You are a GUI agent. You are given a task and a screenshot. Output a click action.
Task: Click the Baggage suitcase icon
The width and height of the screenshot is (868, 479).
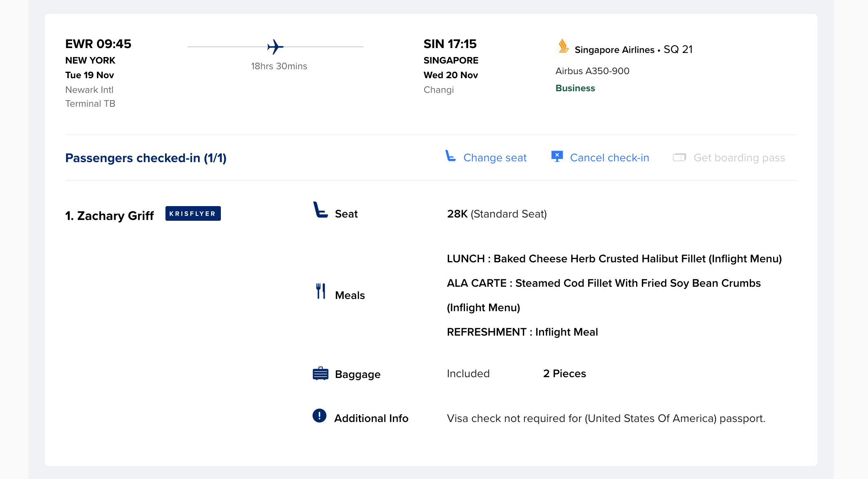pos(320,374)
